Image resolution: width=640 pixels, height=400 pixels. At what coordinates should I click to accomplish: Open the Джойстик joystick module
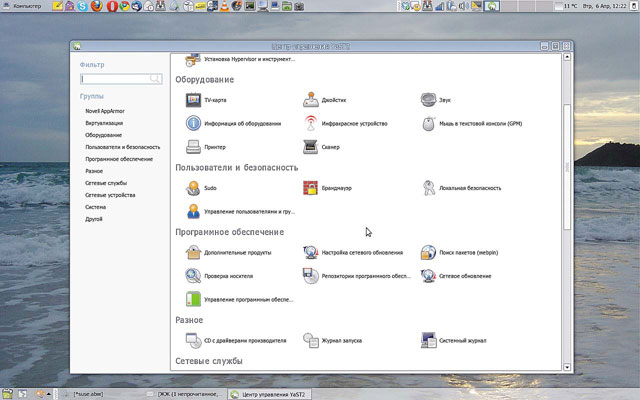point(311,100)
